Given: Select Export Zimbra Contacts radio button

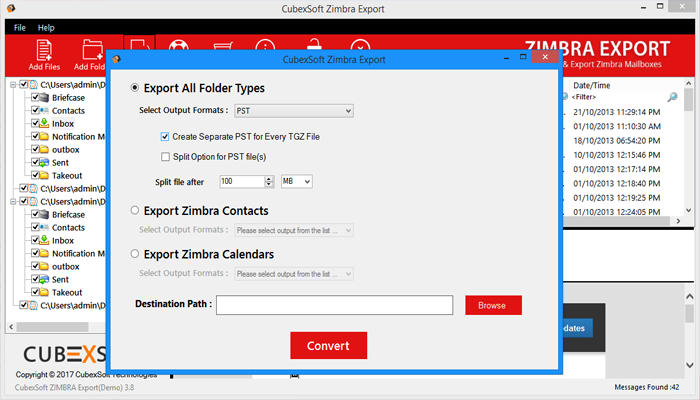Looking at the screenshot, I should point(134,210).
